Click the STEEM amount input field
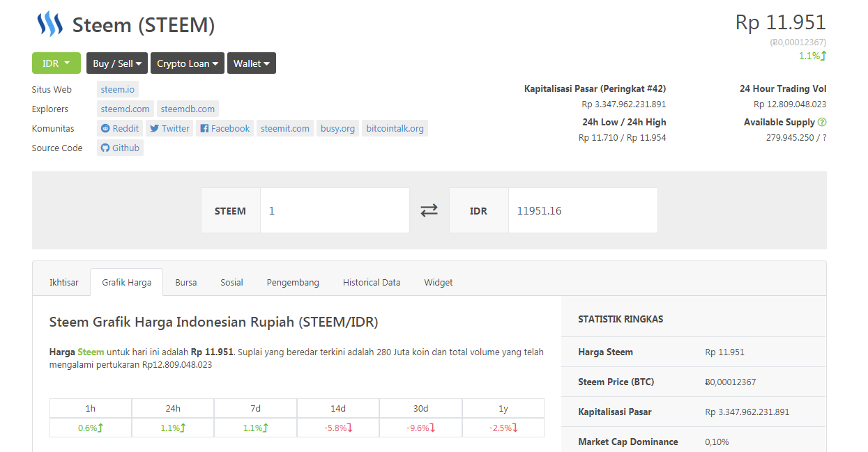The image size is (868, 452). (335, 210)
